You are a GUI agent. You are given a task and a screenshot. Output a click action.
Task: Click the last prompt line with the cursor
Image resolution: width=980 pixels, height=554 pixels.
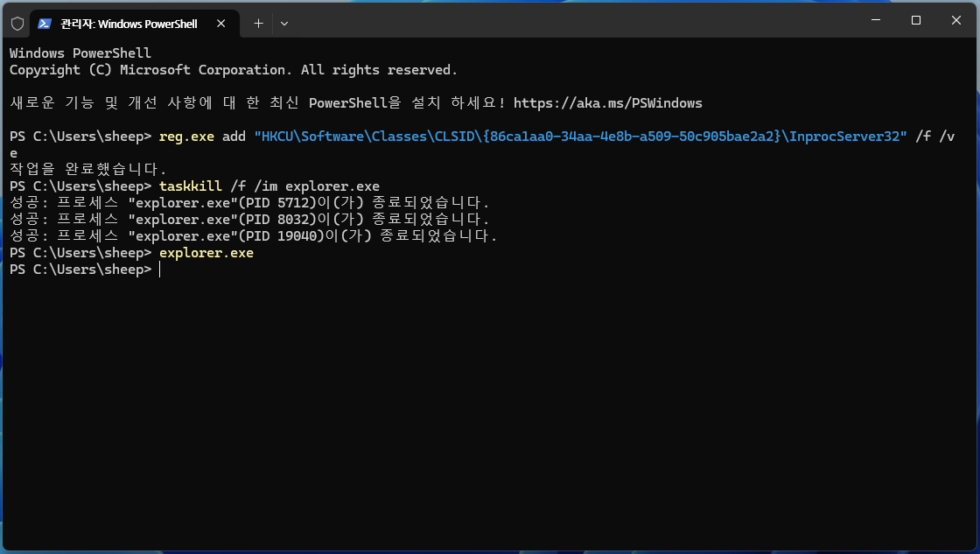point(85,270)
